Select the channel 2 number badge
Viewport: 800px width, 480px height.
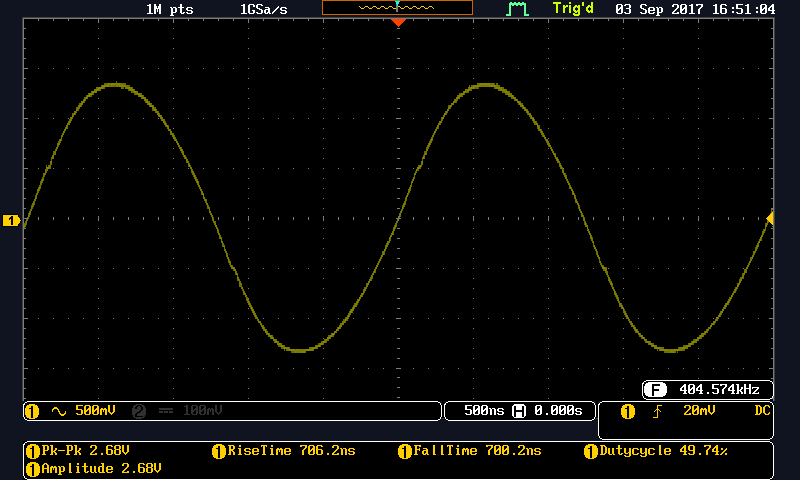coord(139,411)
